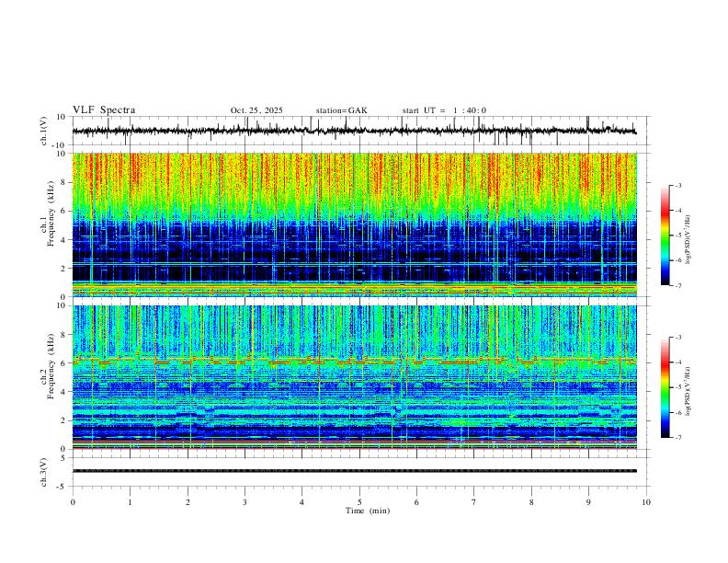Click the 5 minute tick label on time axis
The width and height of the screenshot is (728, 563).
tap(359, 502)
